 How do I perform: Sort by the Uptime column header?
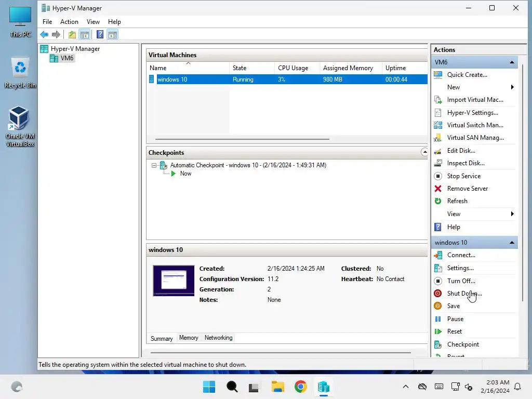click(405, 68)
